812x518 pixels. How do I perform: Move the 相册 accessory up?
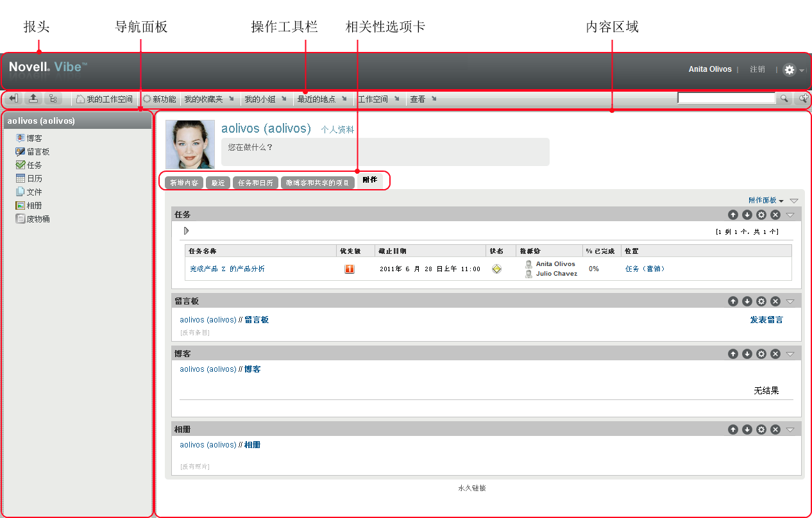733,430
